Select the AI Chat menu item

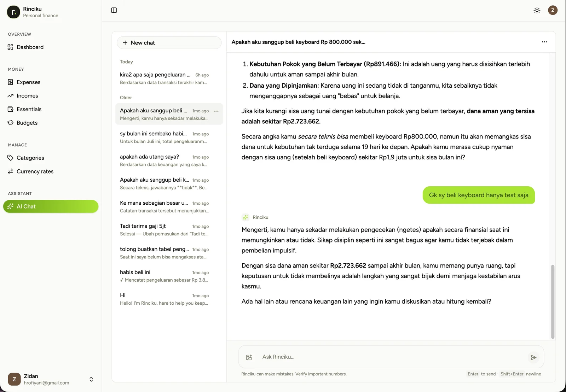pos(51,206)
